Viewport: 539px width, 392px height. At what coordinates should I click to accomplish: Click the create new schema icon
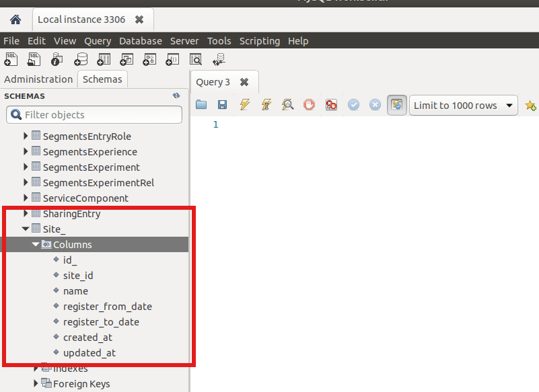[x=81, y=60]
